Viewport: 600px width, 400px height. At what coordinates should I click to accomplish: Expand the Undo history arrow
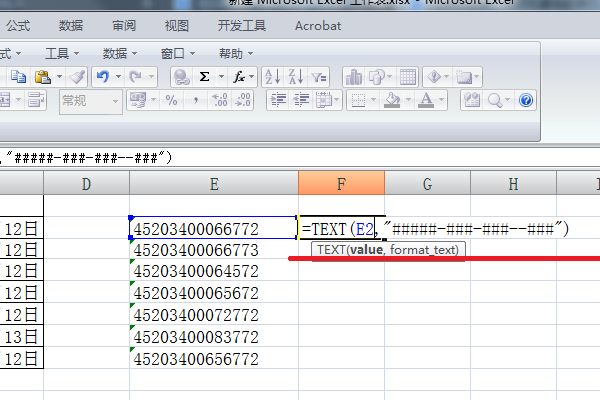[119, 77]
